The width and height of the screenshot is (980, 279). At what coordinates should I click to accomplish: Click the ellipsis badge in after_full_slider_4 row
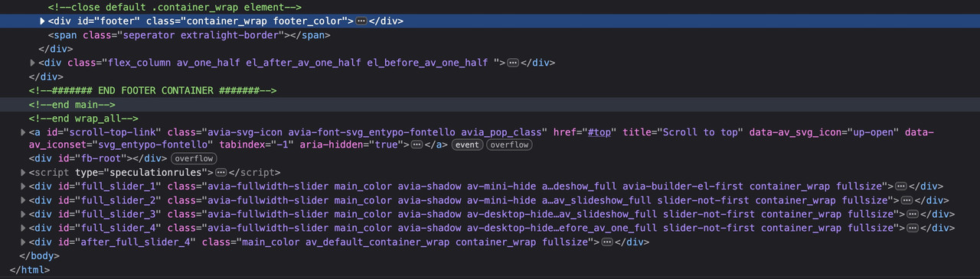pyautogui.click(x=607, y=242)
